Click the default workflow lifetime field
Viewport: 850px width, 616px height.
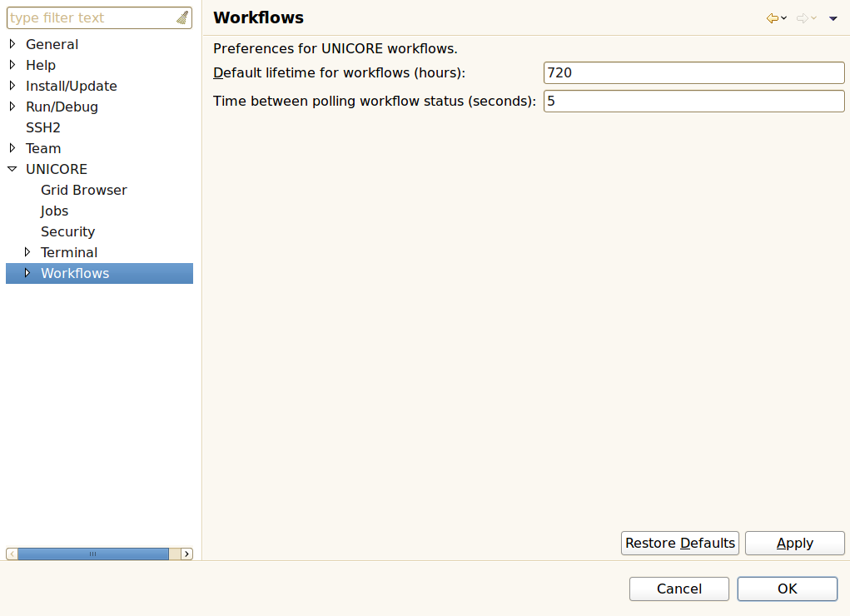[x=693, y=72]
